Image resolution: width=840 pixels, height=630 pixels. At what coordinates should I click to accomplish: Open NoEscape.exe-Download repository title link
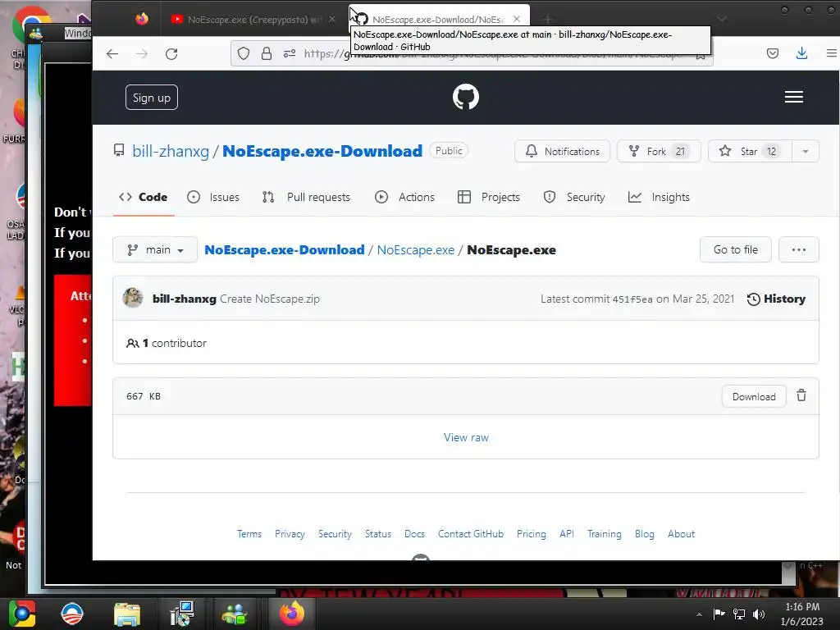click(x=322, y=151)
